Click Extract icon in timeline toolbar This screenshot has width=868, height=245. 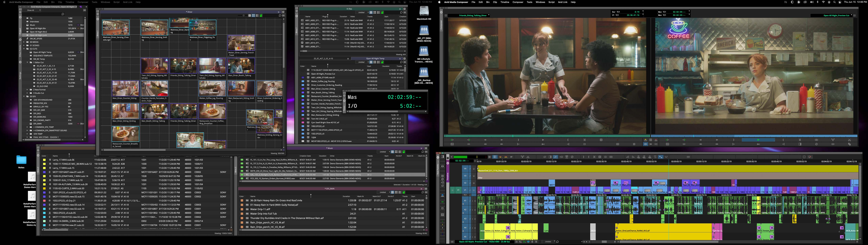point(528,157)
